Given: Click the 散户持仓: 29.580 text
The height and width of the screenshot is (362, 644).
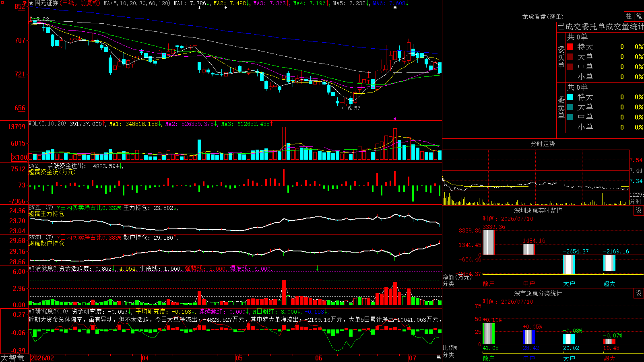Looking at the screenshot, I should [x=148, y=238].
